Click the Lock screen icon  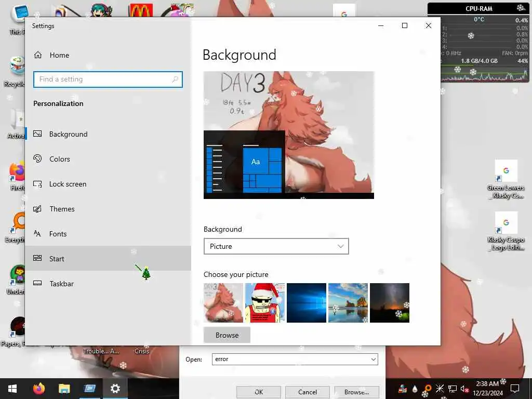(x=37, y=183)
